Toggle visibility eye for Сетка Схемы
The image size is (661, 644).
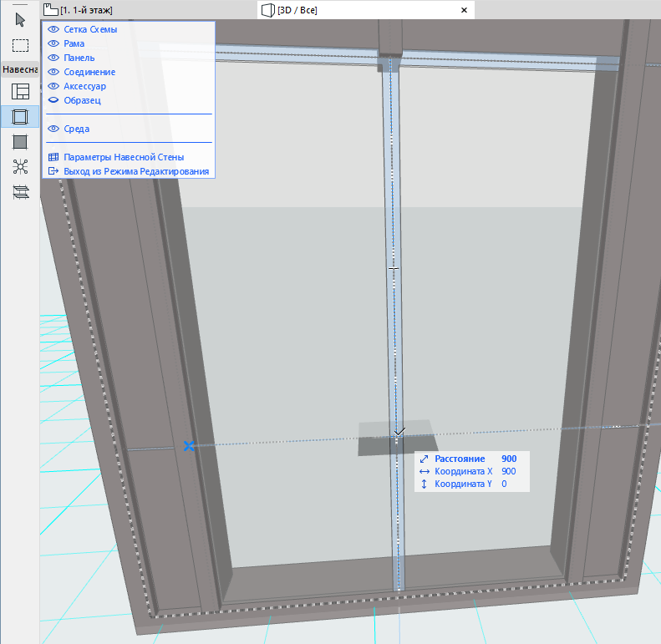(x=53, y=29)
